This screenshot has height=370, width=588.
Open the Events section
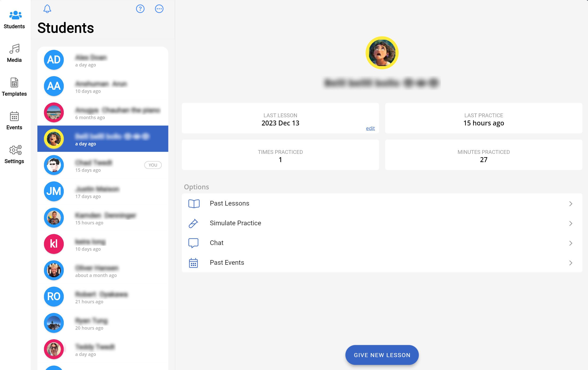[x=14, y=121]
